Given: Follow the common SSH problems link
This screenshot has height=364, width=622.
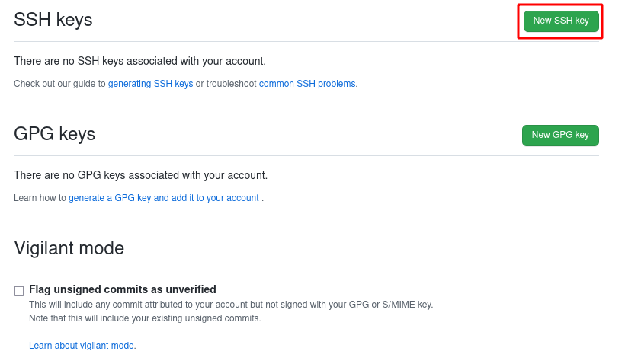Looking at the screenshot, I should [x=307, y=84].
